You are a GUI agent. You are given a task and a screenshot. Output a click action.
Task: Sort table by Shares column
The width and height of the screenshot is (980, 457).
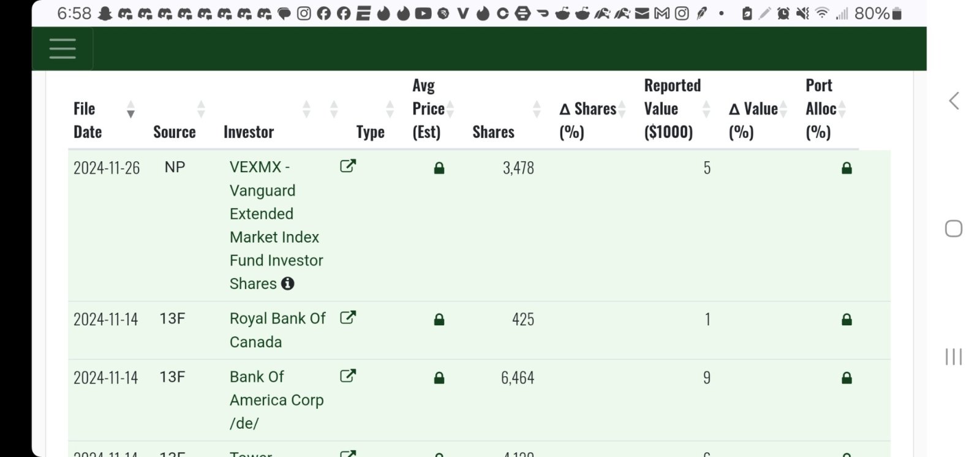coord(537,109)
